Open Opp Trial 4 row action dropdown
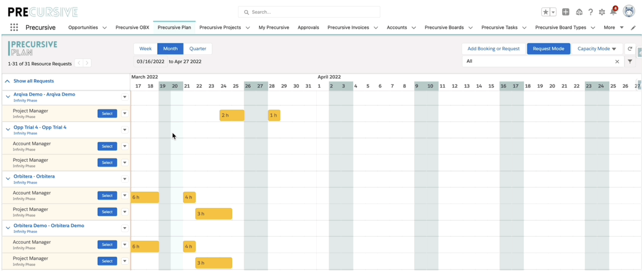Viewport: 644px width, 273px height. point(125,130)
